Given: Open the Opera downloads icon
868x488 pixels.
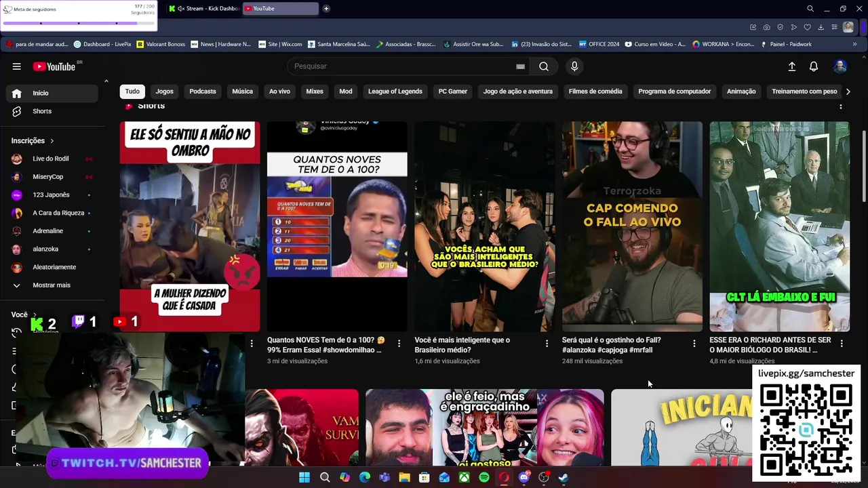Looking at the screenshot, I should click(821, 27).
